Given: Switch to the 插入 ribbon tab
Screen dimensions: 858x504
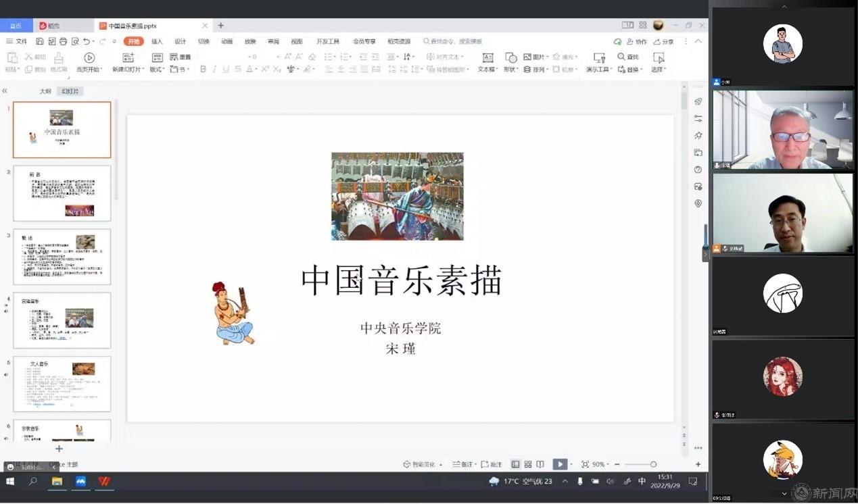Looking at the screenshot, I should 156,41.
